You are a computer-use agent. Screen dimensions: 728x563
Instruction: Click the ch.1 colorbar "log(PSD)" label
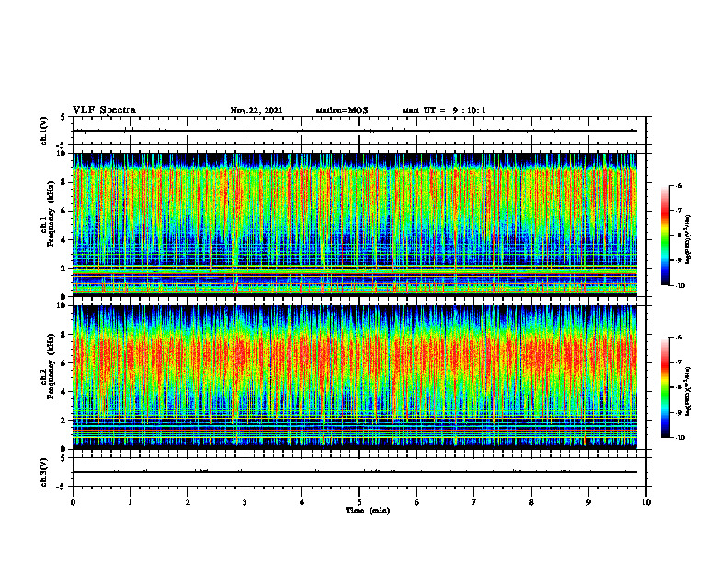tap(688, 239)
